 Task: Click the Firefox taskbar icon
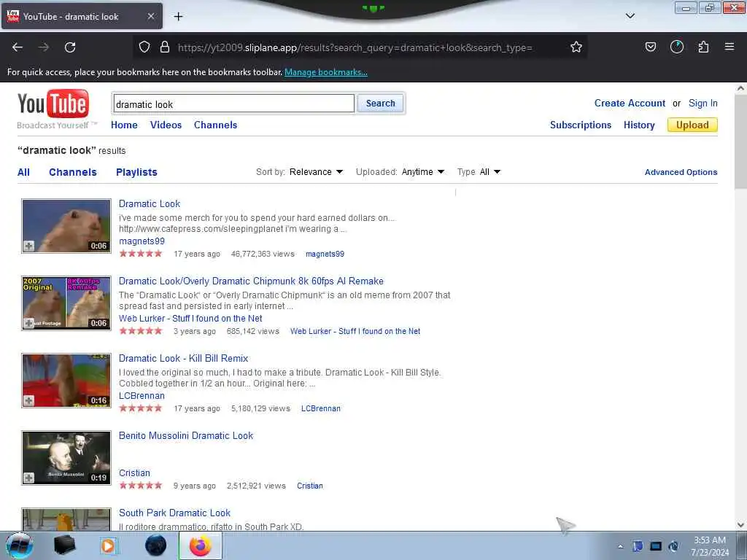pos(201,545)
